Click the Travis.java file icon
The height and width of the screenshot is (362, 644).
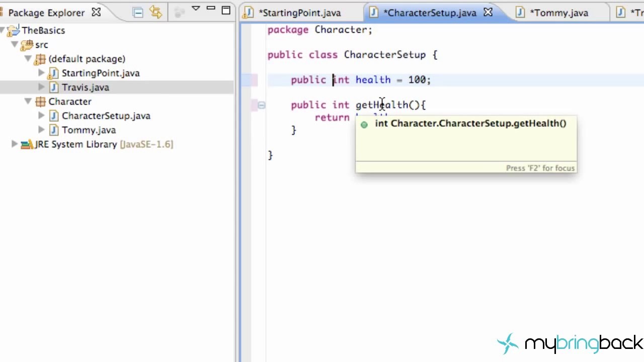coord(53,87)
